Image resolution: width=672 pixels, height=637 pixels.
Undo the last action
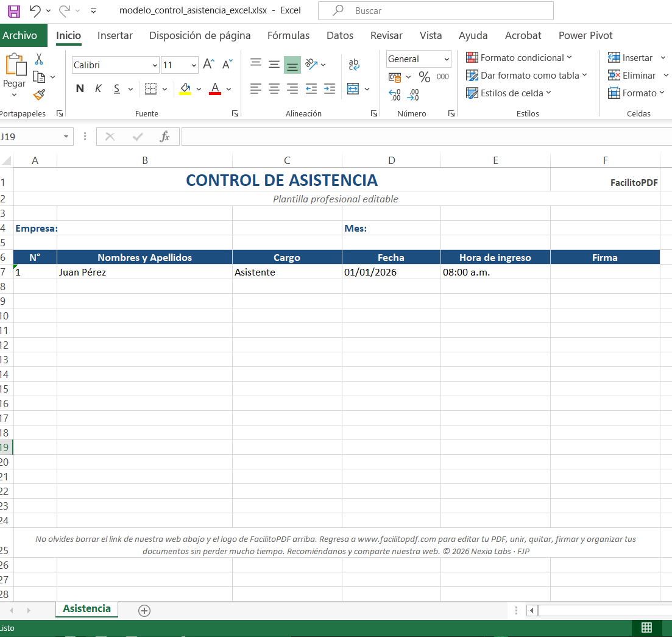[35, 11]
